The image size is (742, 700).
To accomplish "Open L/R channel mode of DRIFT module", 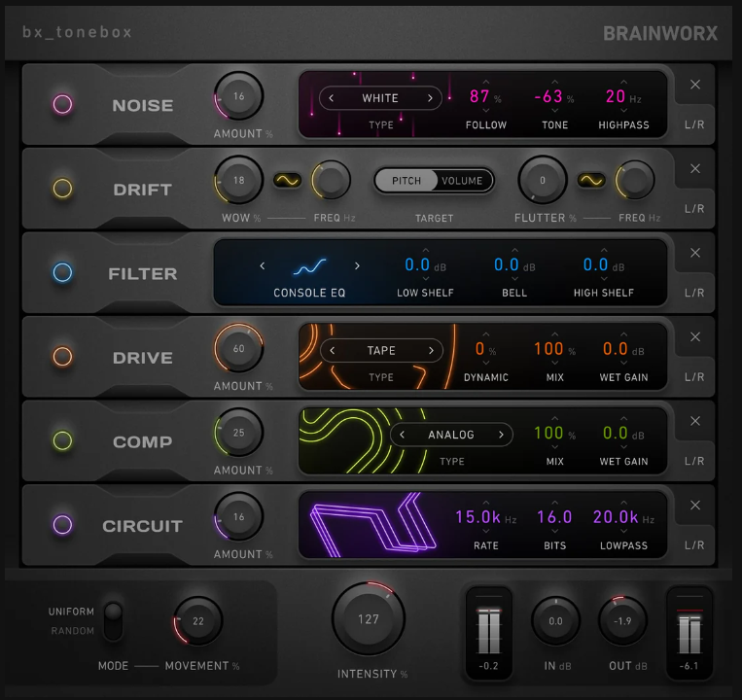I will tap(694, 209).
